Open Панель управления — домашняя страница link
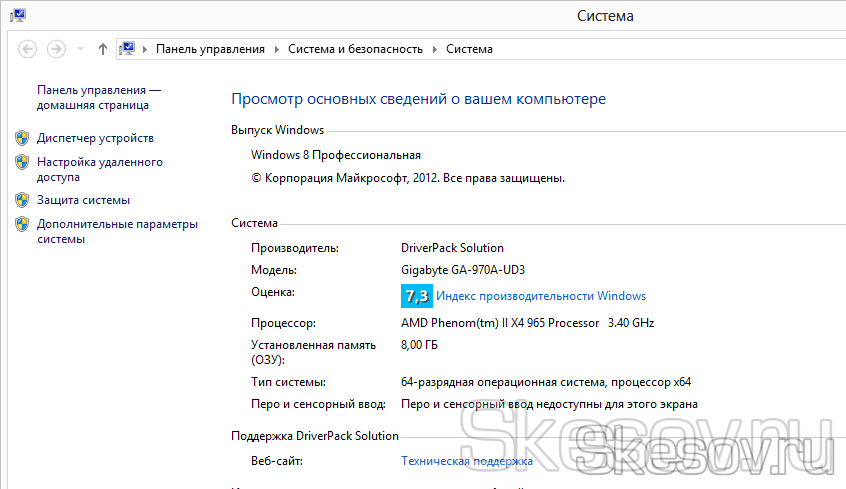This screenshot has height=489, width=846. (x=99, y=98)
